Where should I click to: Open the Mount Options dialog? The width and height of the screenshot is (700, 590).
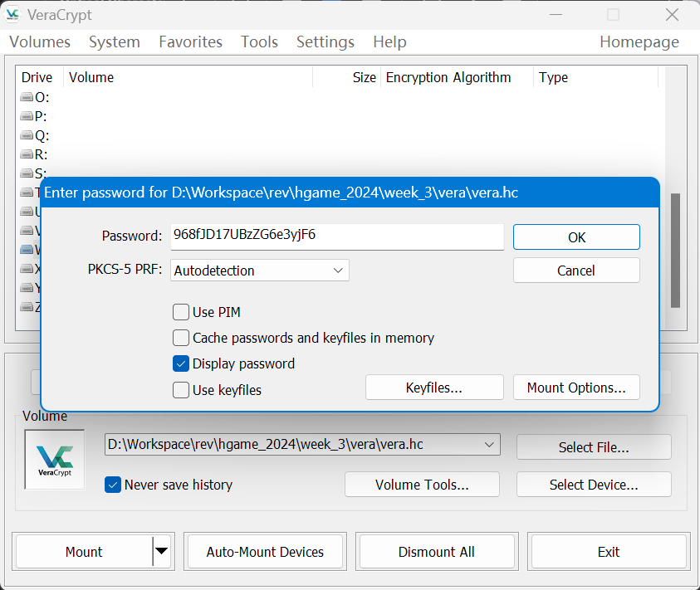(575, 388)
